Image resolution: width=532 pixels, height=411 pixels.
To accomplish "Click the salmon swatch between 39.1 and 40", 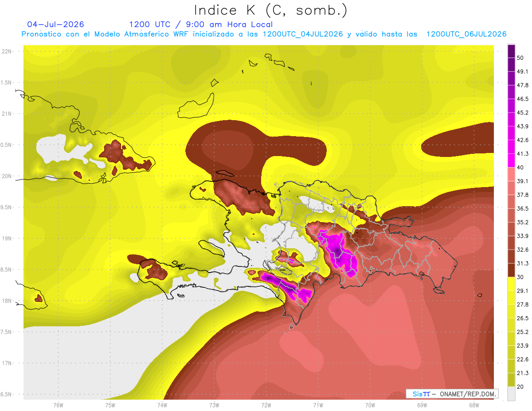I will tap(511, 174).
